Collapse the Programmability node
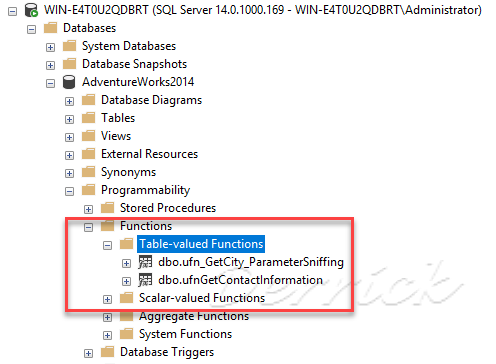Image resolution: width=496 pixels, height=364 pixels. pos(69,192)
